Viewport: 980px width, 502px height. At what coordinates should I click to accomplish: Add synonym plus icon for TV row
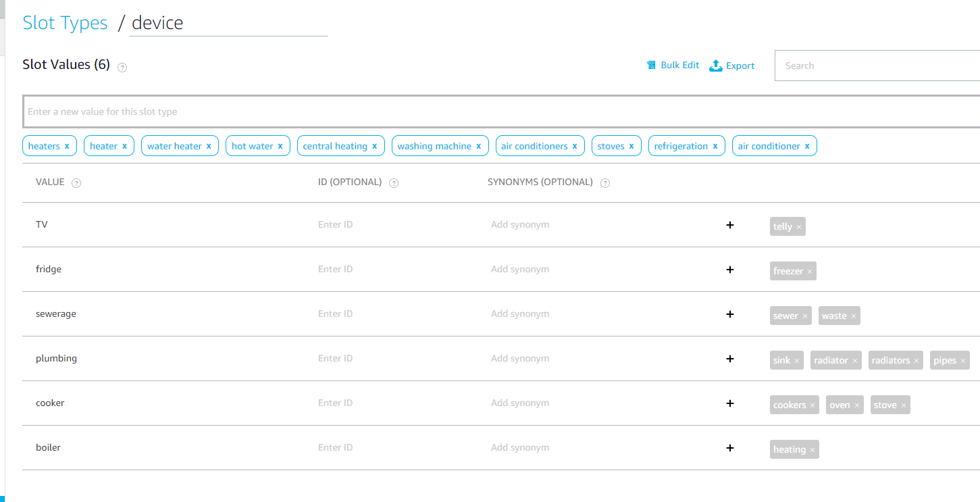729,225
